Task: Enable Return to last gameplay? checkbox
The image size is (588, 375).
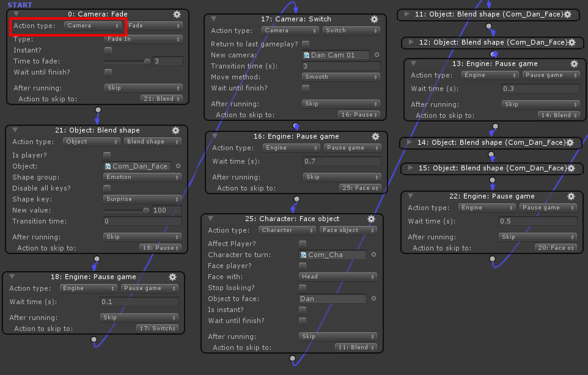Action: pos(306,44)
